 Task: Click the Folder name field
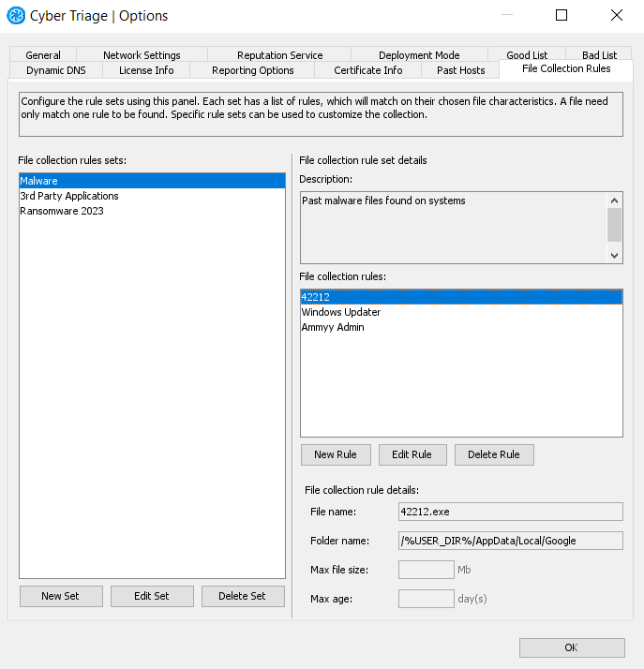point(511,541)
